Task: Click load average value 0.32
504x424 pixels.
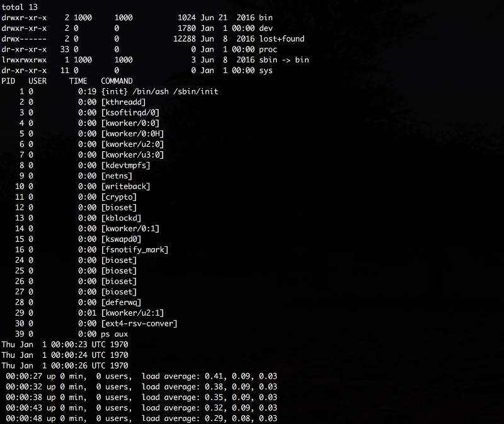Action: tap(214, 408)
